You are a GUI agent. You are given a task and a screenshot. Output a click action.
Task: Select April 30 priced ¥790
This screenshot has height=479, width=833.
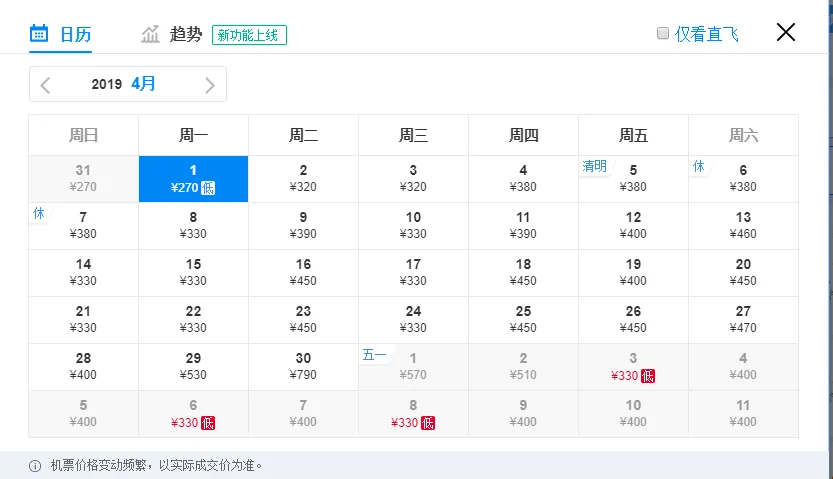[303, 366]
